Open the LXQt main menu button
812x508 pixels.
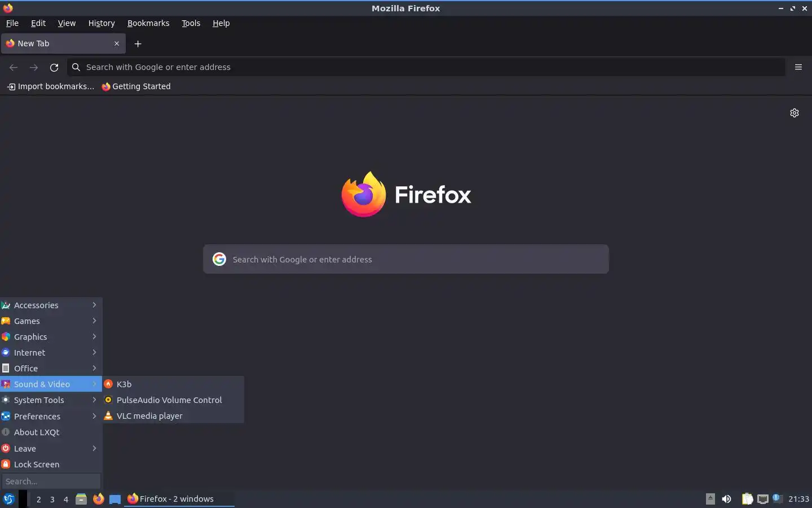(8, 499)
